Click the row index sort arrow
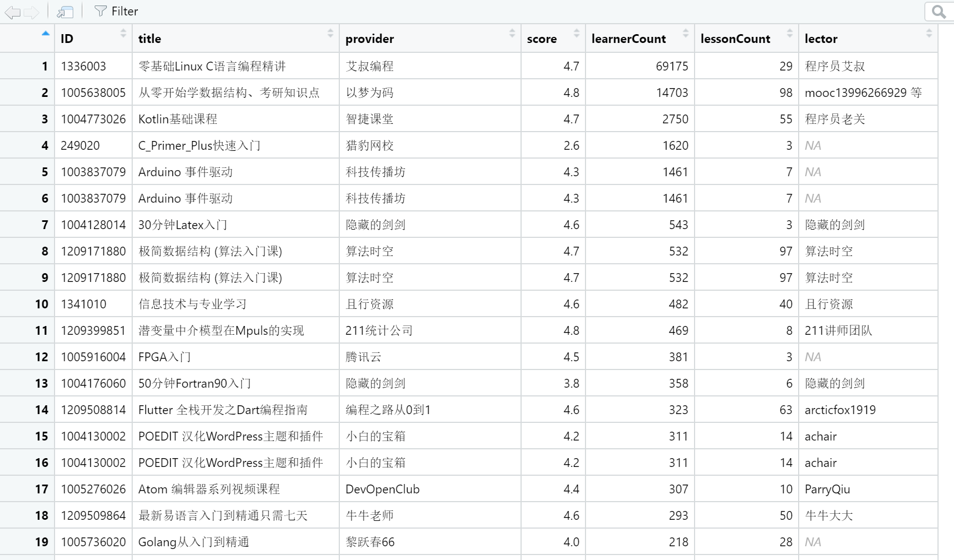Image resolution: width=954 pixels, height=560 pixels. (45, 34)
